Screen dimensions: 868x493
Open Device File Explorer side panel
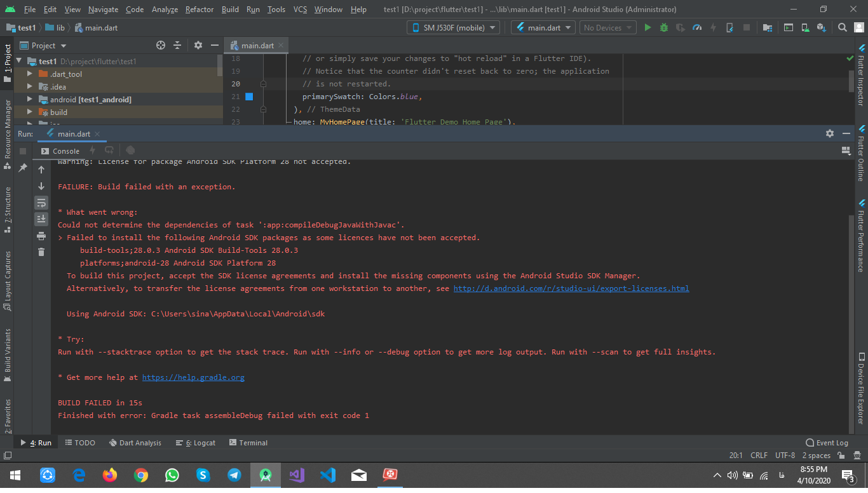861,388
